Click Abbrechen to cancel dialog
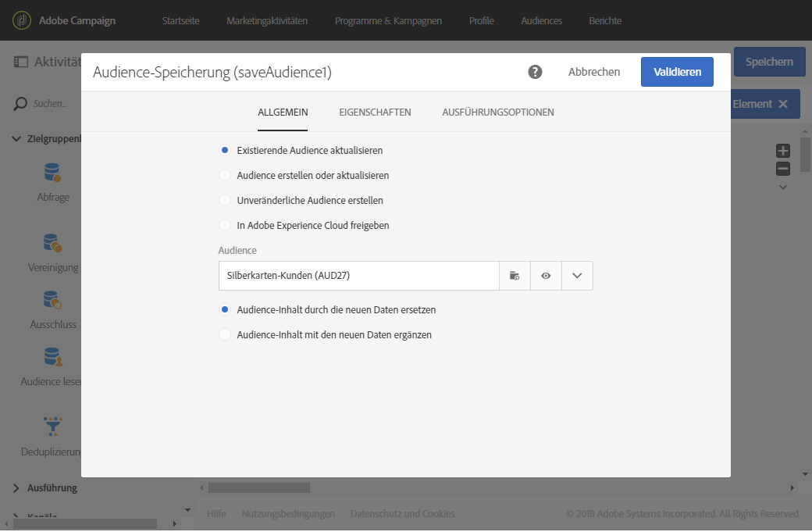This screenshot has height=532, width=812. click(594, 72)
